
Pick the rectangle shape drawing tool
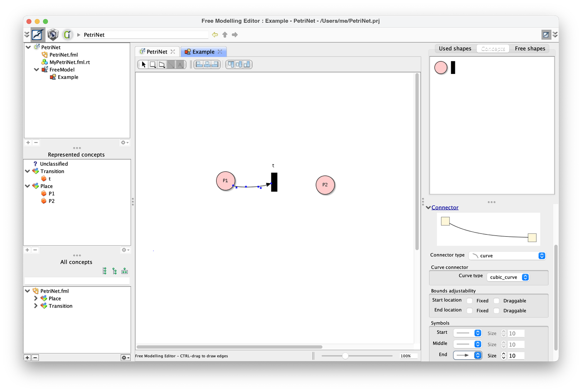tap(153, 64)
